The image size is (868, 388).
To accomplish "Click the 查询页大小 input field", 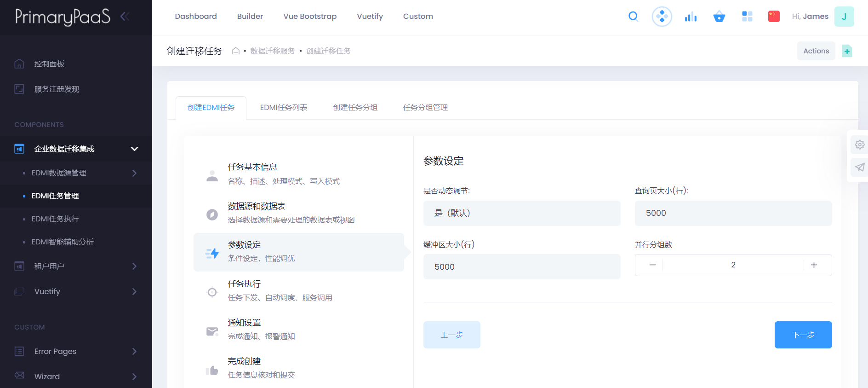I will (x=733, y=213).
